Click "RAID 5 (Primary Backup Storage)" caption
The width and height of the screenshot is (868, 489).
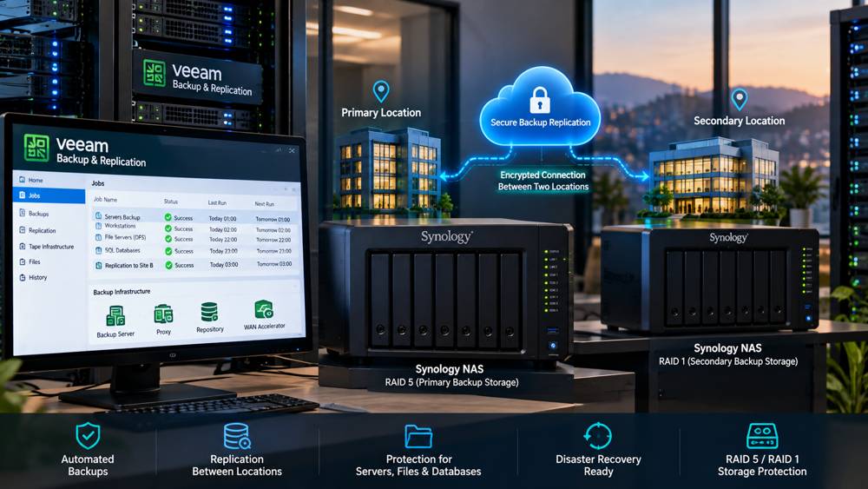pos(451,382)
